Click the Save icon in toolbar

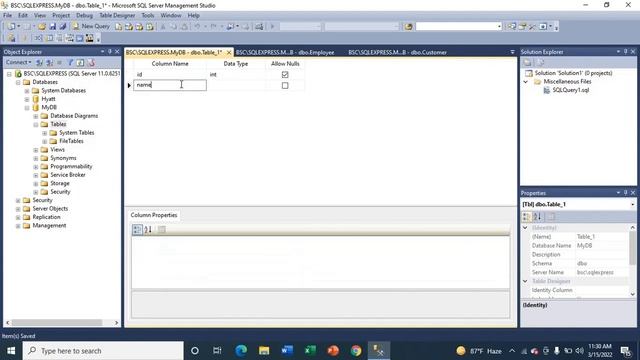pos(52,27)
